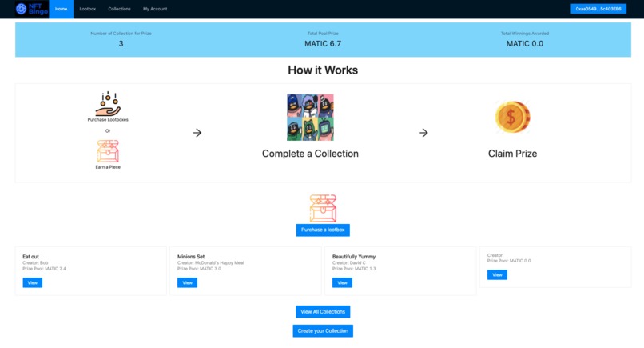Click the 'Eat out' collection title
Screen dimensions: 644x348
click(31, 257)
